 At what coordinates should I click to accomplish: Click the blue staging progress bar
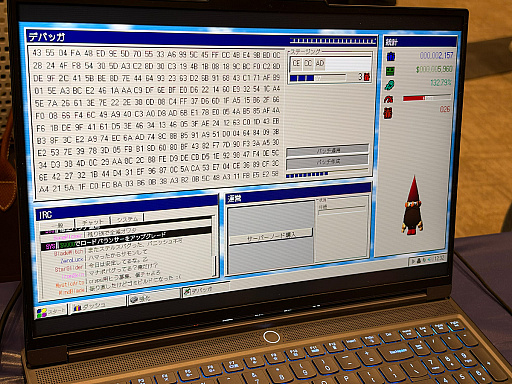[318, 78]
